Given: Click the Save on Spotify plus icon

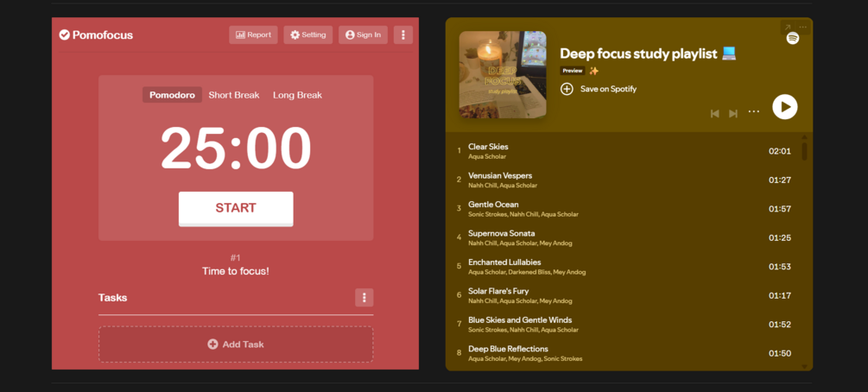Looking at the screenshot, I should [x=567, y=89].
